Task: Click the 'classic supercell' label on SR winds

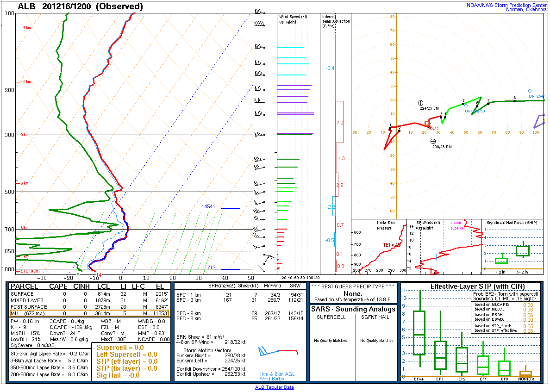Action: pyautogui.click(x=457, y=225)
